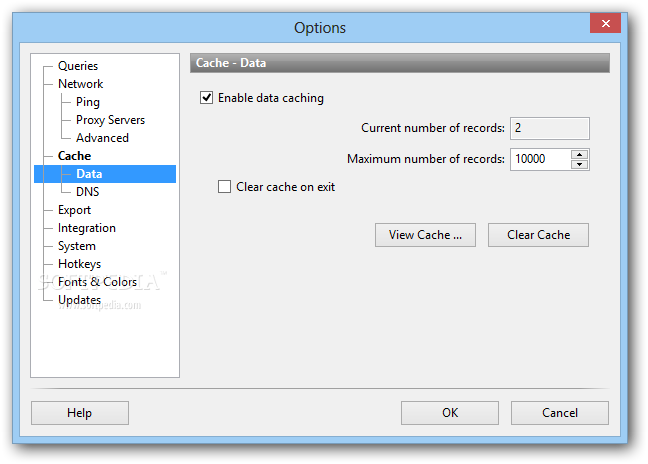
Task: Select Queries in the options tree
Action: point(78,66)
